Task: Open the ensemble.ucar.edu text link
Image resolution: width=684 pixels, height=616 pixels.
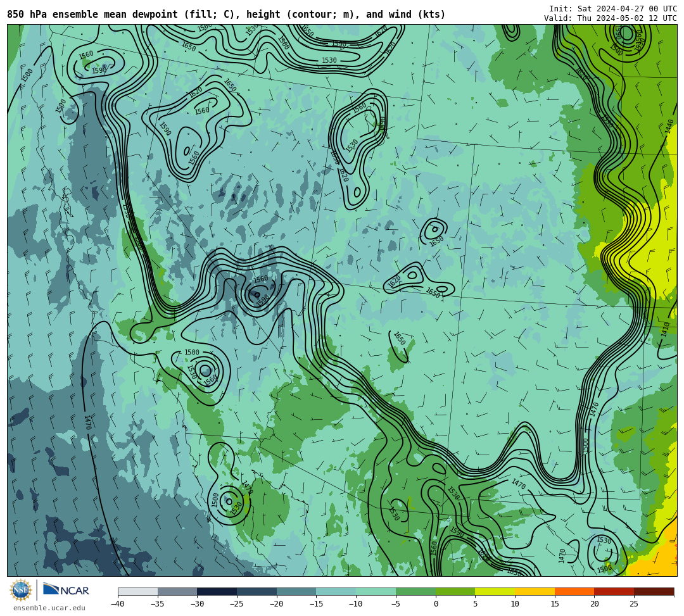Action: (x=49, y=608)
